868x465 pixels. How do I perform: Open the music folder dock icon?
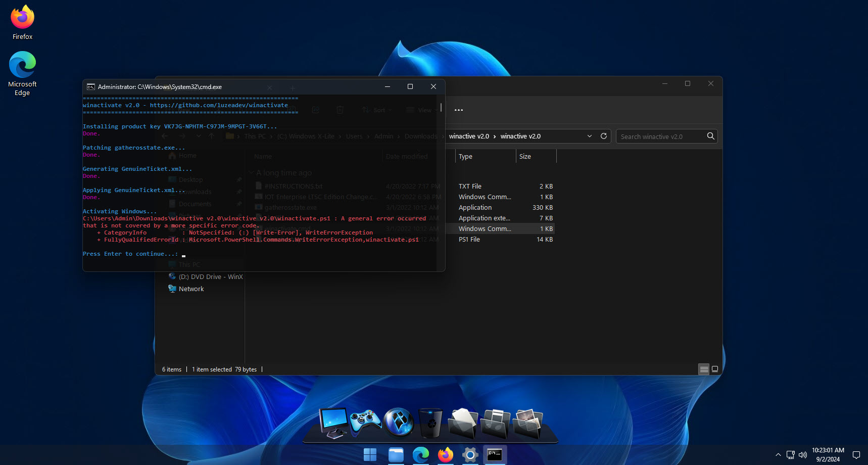pos(495,423)
